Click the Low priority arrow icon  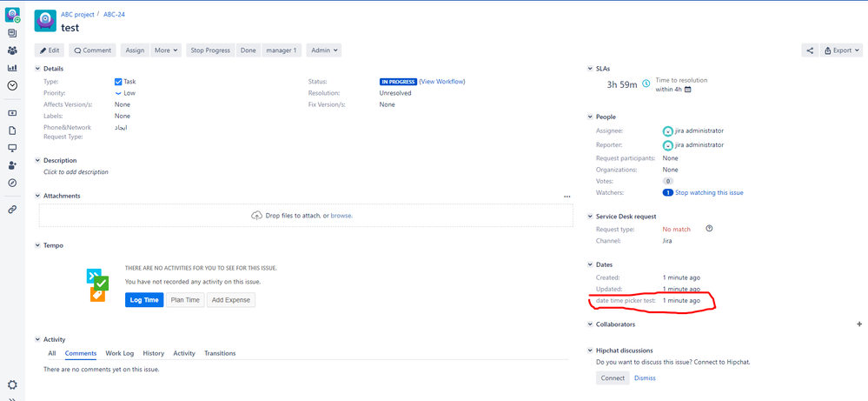click(118, 93)
